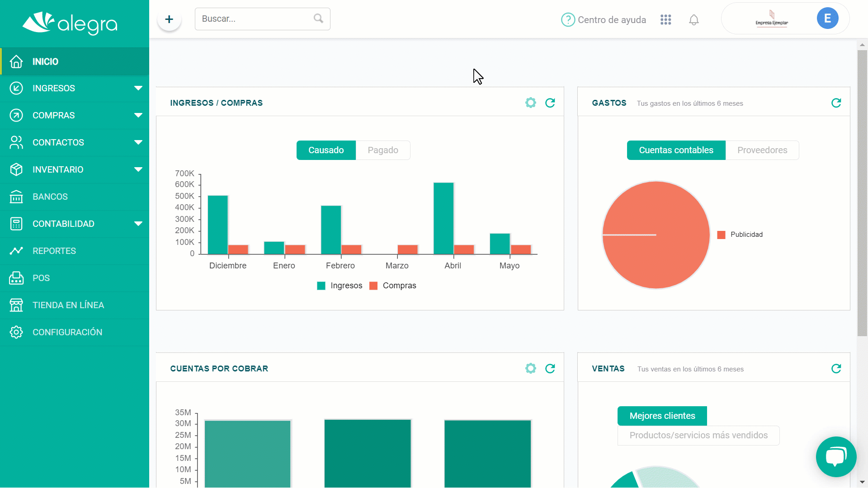
Task: Open the notifications bell
Action: [x=693, y=20]
